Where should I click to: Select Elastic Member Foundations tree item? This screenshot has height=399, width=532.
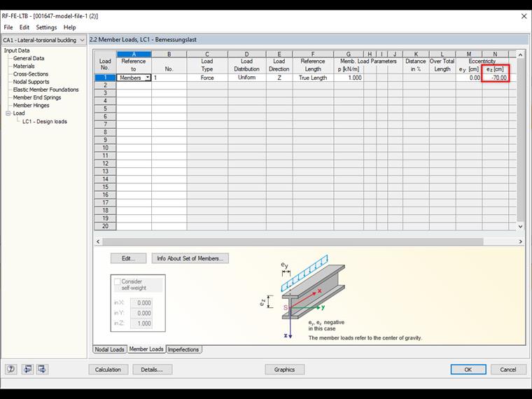point(45,90)
